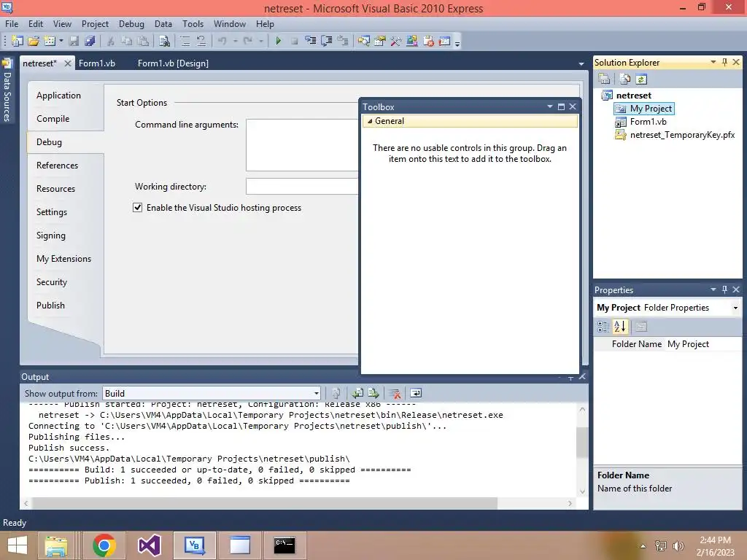Open the active documents list dropdown
747x560 pixels.
pyautogui.click(x=581, y=64)
